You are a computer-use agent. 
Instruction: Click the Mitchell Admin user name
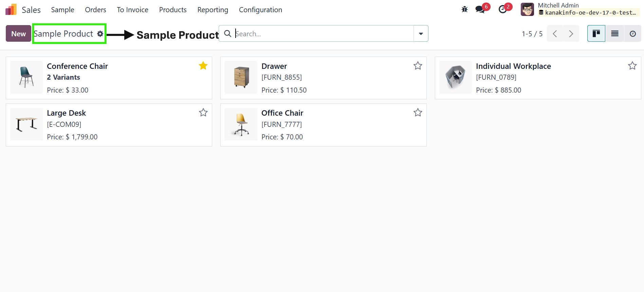558,5
